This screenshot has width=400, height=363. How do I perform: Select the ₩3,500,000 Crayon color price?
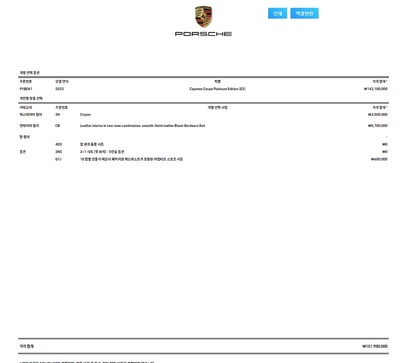[378, 115]
